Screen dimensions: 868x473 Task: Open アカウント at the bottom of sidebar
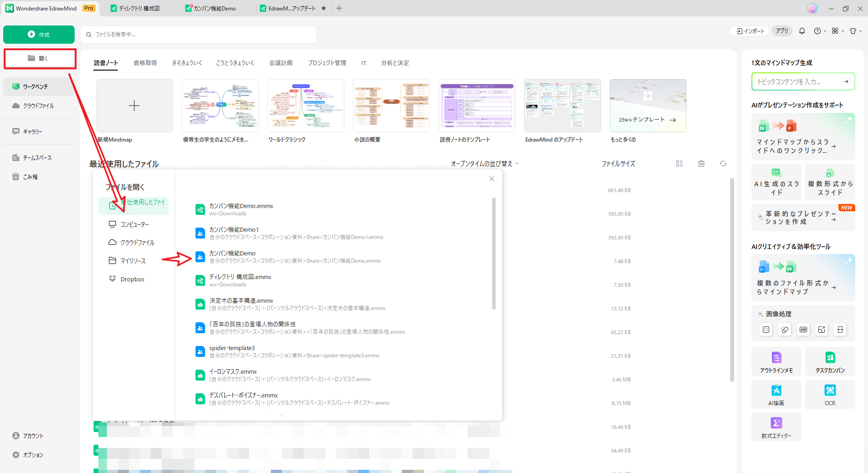click(x=28, y=436)
